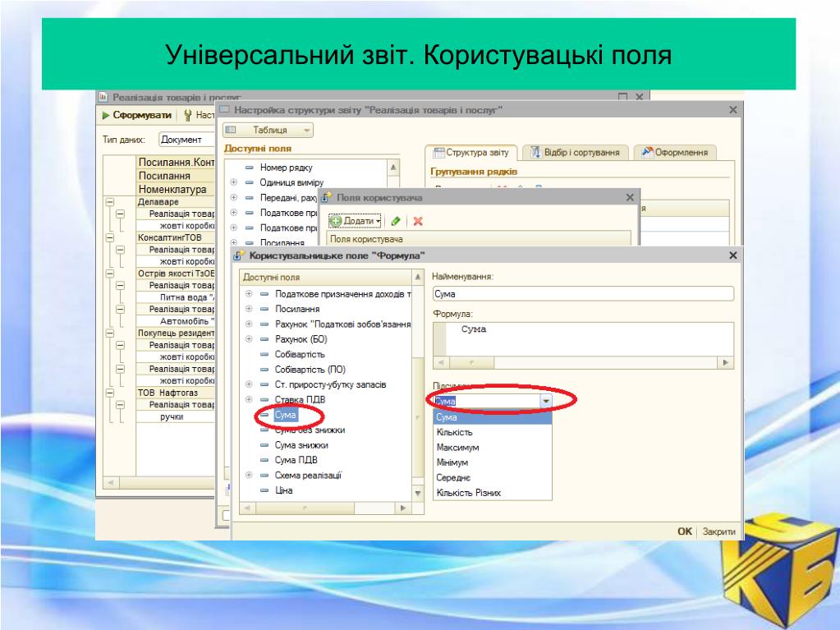Collapse the ТОВ Нафтогаз group
840x630 pixels.
[110, 393]
